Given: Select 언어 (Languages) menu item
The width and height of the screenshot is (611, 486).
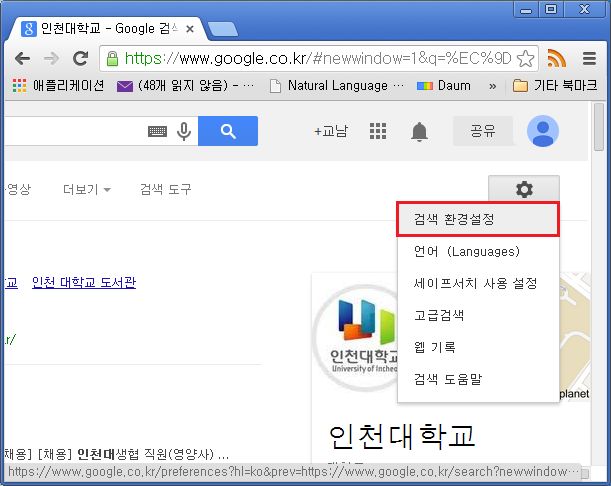Looking at the screenshot, I should (x=478, y=251).
